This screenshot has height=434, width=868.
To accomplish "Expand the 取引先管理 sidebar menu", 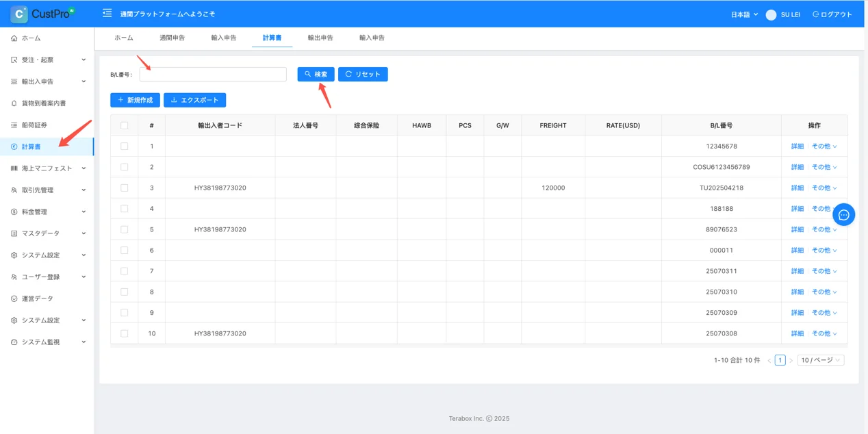I will (84, 190).
